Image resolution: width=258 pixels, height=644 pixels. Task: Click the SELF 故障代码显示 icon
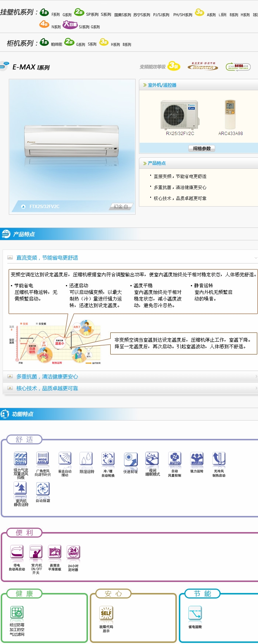[106, 613]
